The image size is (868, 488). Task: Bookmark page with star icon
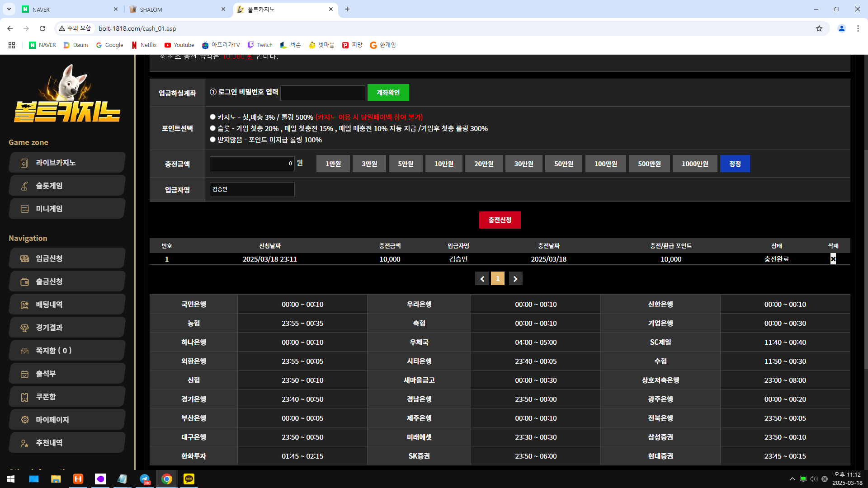coord(819,28)
